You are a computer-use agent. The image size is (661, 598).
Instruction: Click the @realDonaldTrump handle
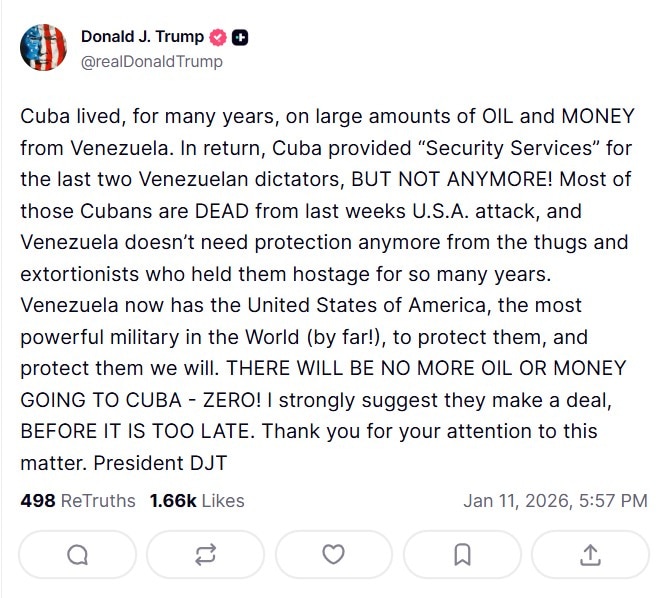pyautogui.click(x=151, y=62)
